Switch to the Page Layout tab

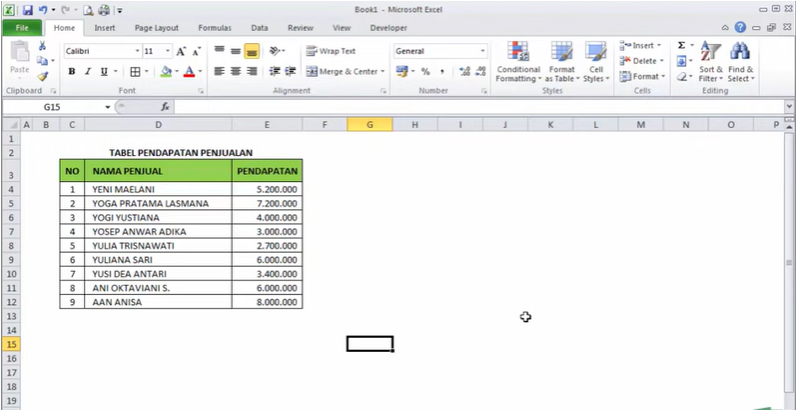pyautogui.click(x=156, y=28)
